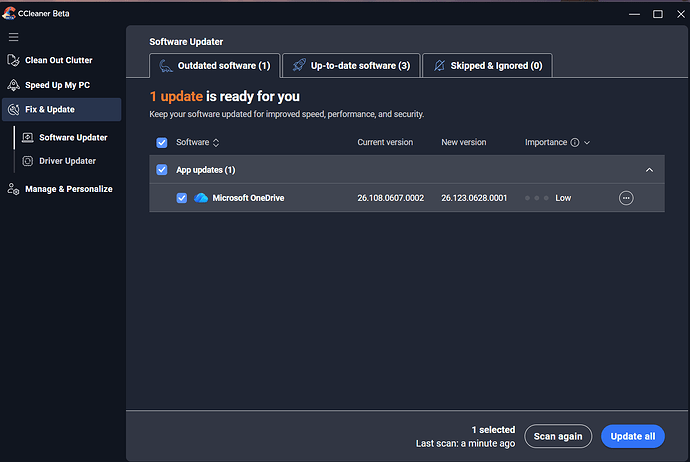
Task: Maximize the CCleaner window
Action: point(657,14)
